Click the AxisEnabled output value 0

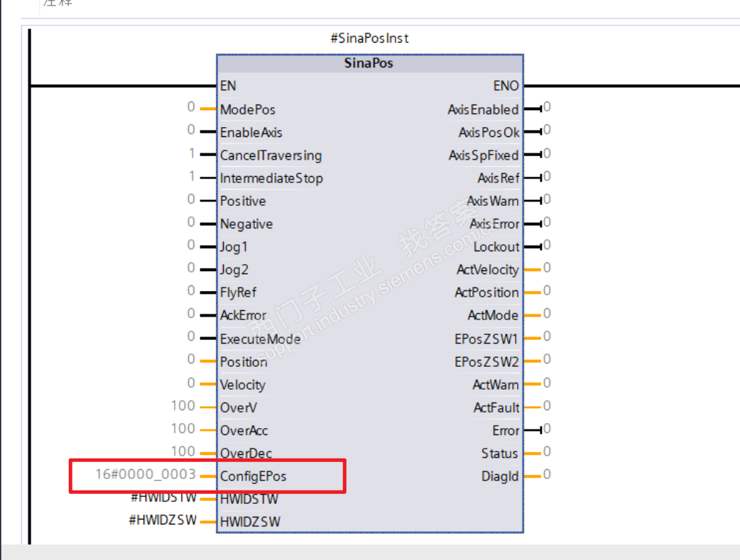coord(547,107)
